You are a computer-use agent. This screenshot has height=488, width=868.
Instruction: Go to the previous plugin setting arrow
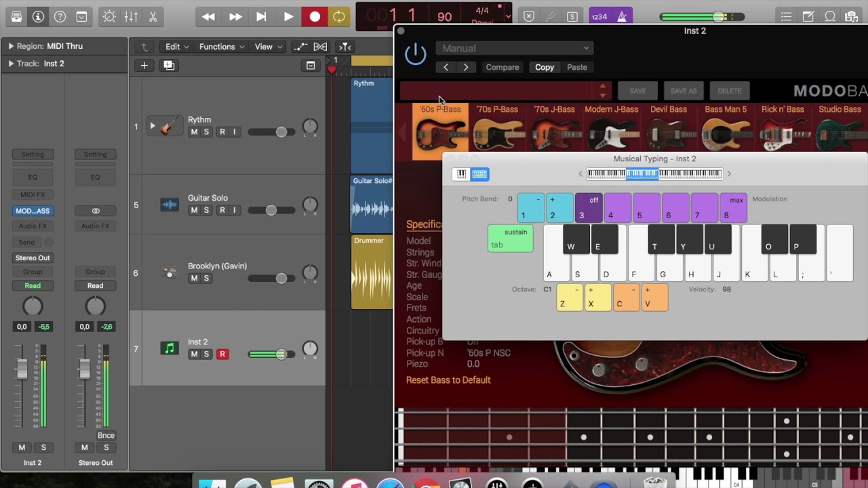(446, 67)
